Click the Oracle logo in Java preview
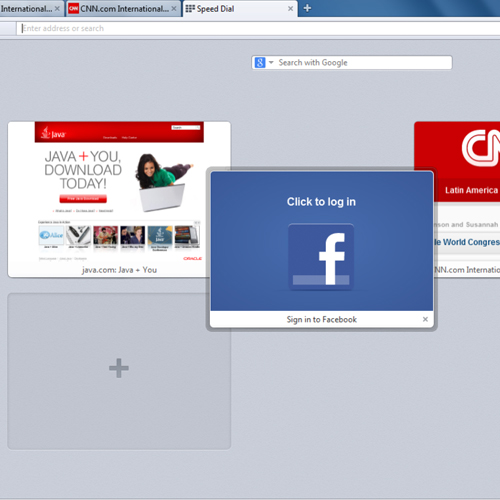This screenshot has height=500, width=500. (192, 259)
